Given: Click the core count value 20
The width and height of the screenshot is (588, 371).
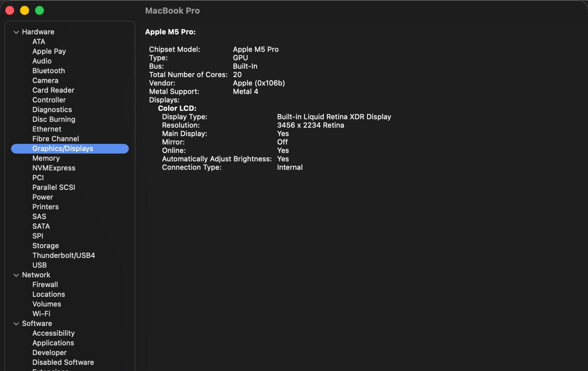Looking at the screenshot, I should coord(237,75).
